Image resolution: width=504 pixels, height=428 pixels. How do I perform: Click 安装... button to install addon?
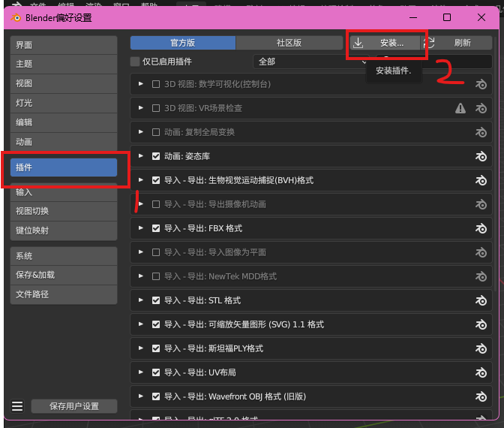pyautogui.click(x=385, y=43)
